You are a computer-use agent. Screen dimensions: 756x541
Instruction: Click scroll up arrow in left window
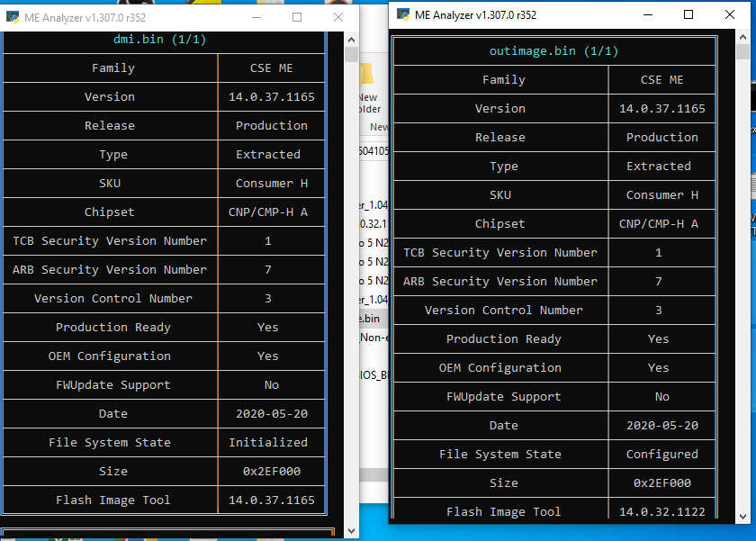point(352,40)
